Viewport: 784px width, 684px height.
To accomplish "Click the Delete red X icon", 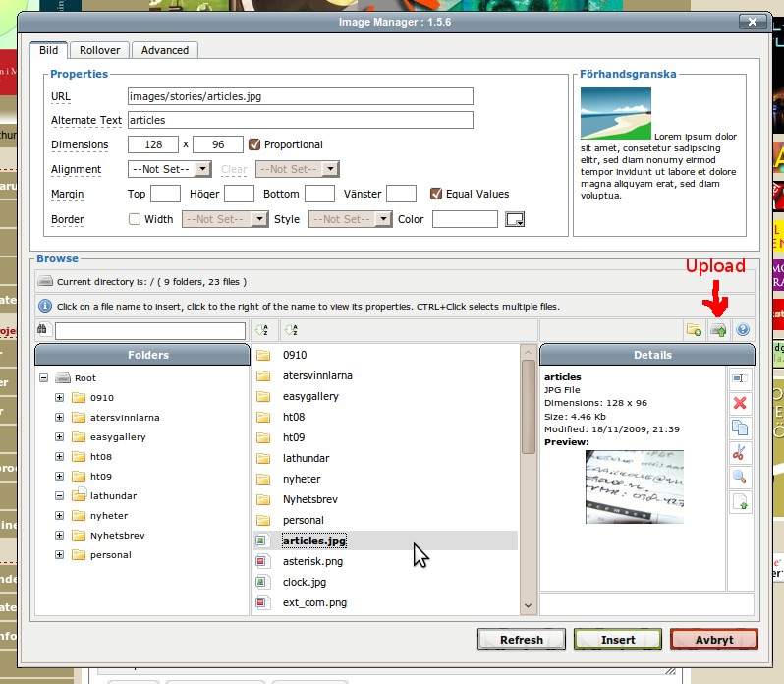I will (x=740, y=403).
